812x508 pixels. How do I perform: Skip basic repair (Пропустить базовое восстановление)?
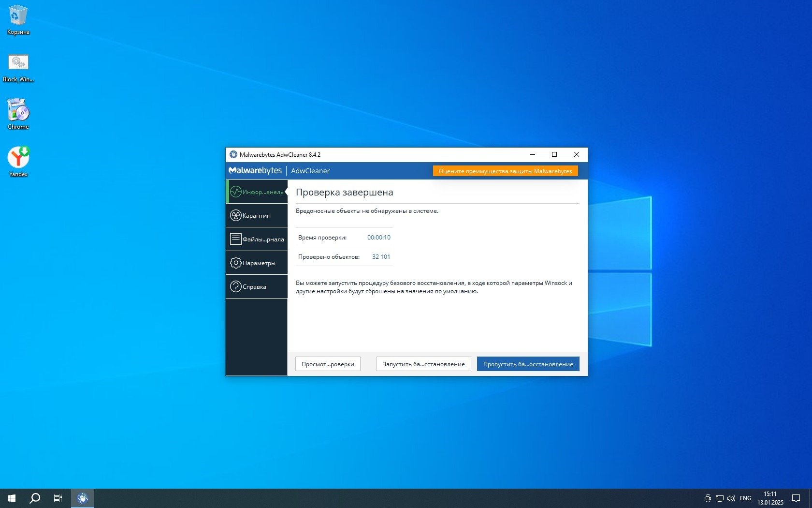pos(528,364)
